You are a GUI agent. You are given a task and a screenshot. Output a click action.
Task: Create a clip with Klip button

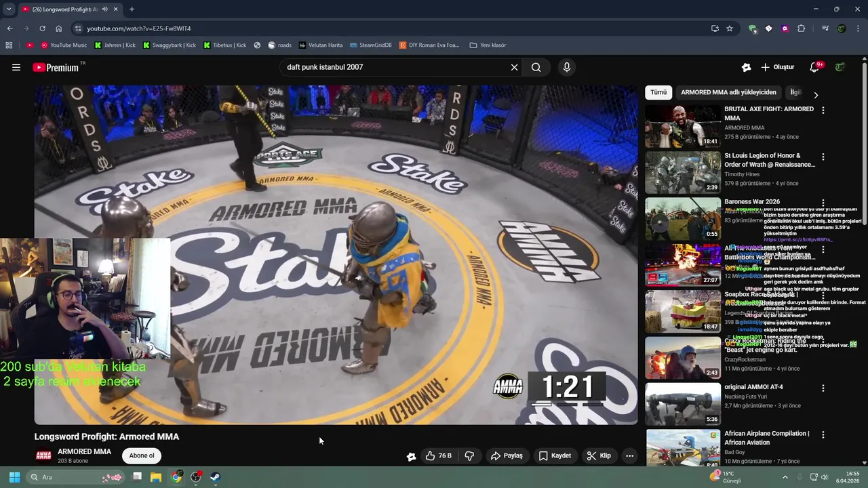599,455
